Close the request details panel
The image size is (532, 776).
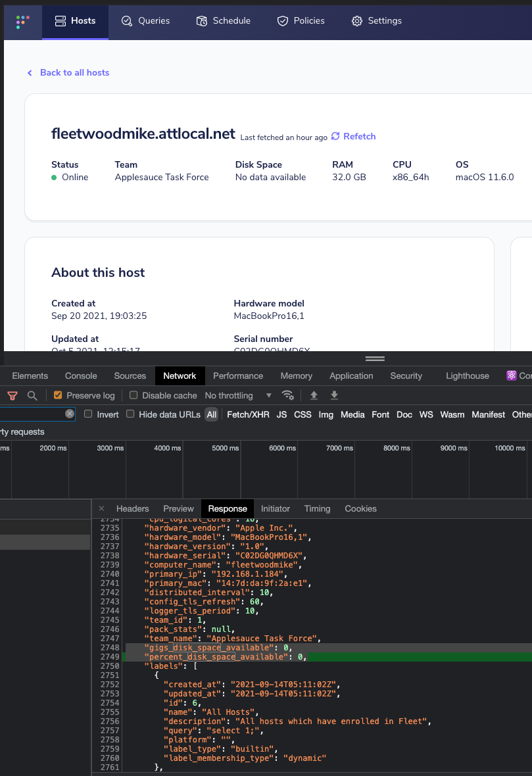[x=101, y=508]
